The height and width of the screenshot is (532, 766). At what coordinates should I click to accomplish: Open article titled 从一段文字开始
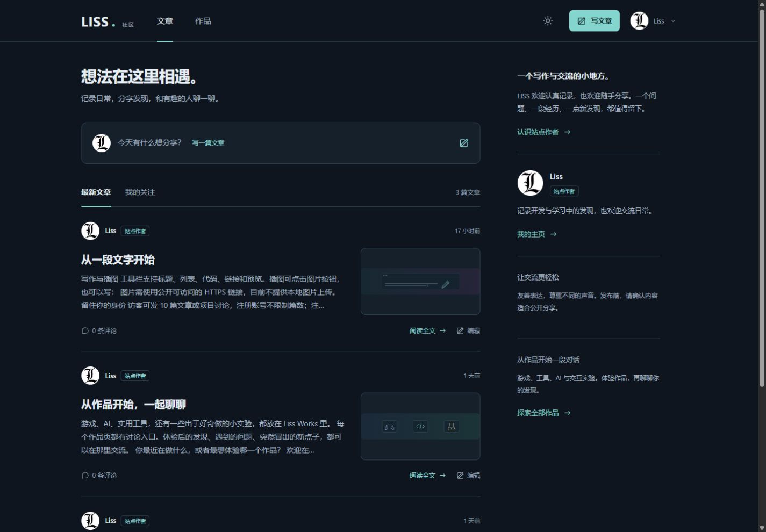click(118, 260)
